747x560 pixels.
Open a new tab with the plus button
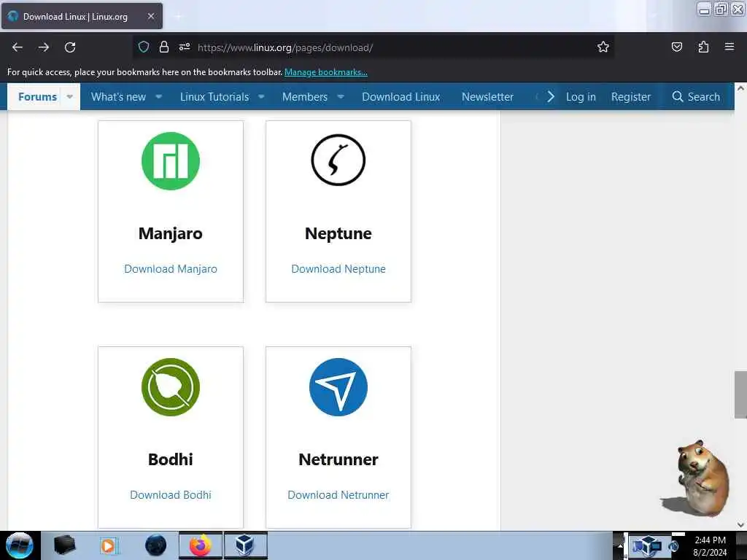pyautogui.click(x=178, y=17)
